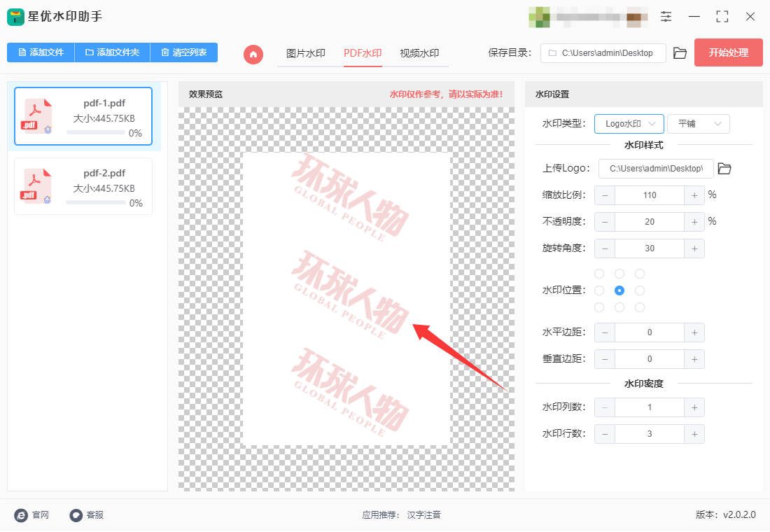Select center watermark position radio
The width and height of the screenshot is (770, 532).
[x=619, y=290]
